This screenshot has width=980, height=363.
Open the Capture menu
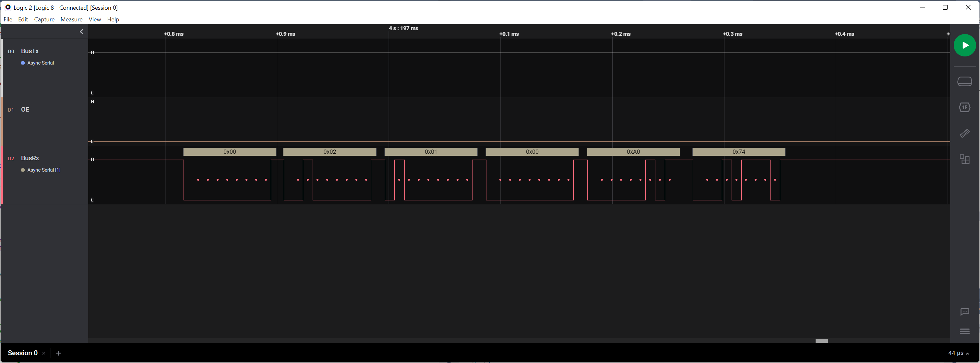tap(44, 19)
